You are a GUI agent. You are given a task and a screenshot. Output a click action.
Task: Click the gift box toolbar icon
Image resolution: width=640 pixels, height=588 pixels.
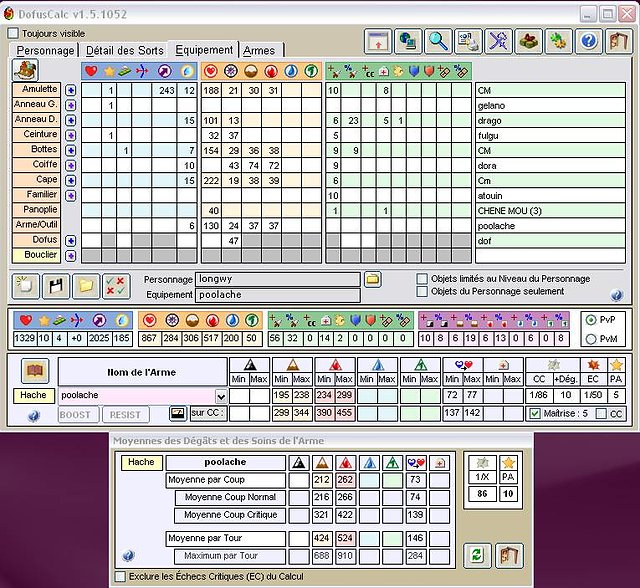pos(529,41)
